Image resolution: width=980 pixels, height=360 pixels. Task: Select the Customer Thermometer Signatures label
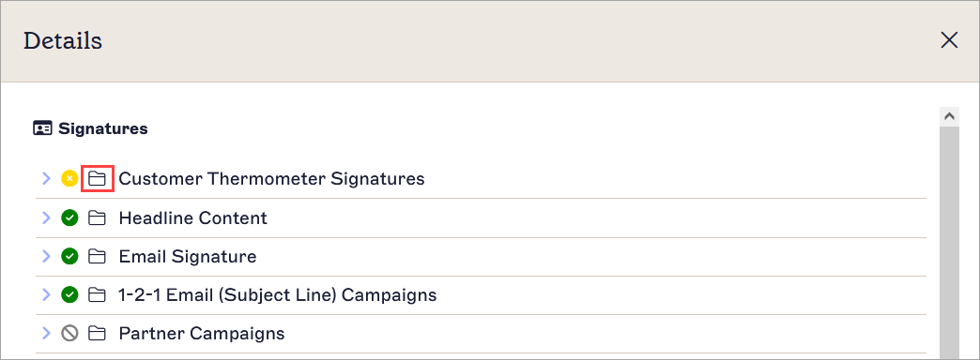[x=272, y=179]
